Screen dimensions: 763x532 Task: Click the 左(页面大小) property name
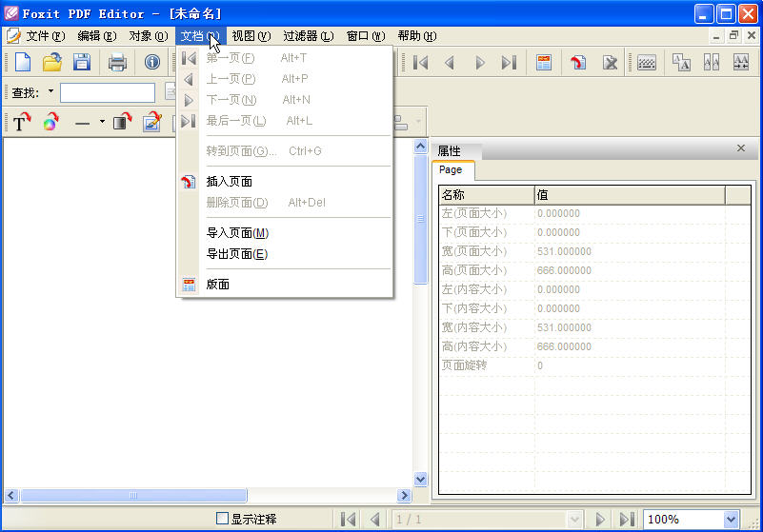coord(474,213)
